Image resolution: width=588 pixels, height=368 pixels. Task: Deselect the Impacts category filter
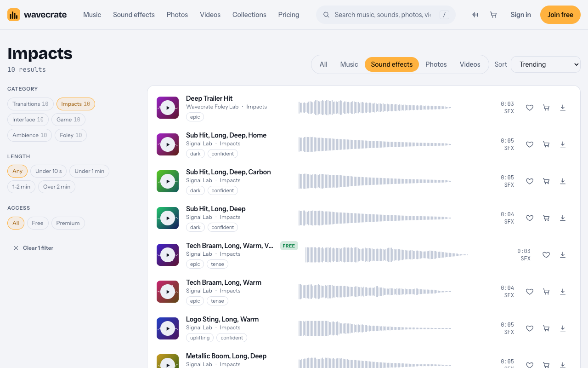pyautogui.click(x=76, y=104)
